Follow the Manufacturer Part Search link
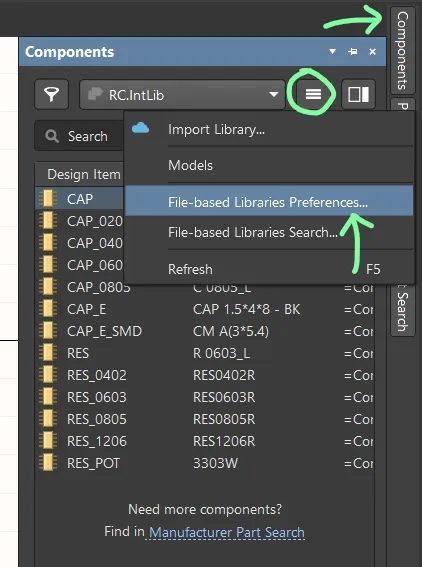 click(x=227, y=532)
